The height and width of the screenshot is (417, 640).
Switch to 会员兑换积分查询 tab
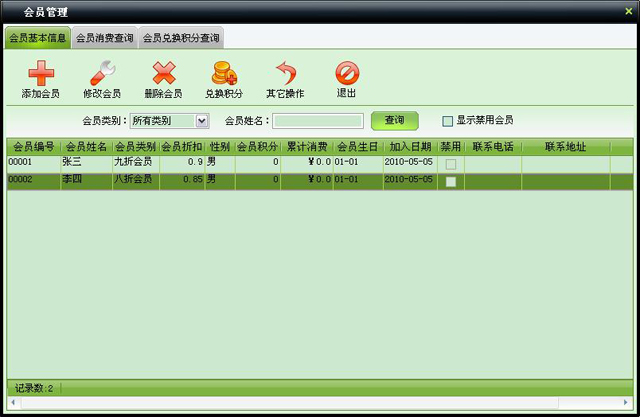coord(181,39)
